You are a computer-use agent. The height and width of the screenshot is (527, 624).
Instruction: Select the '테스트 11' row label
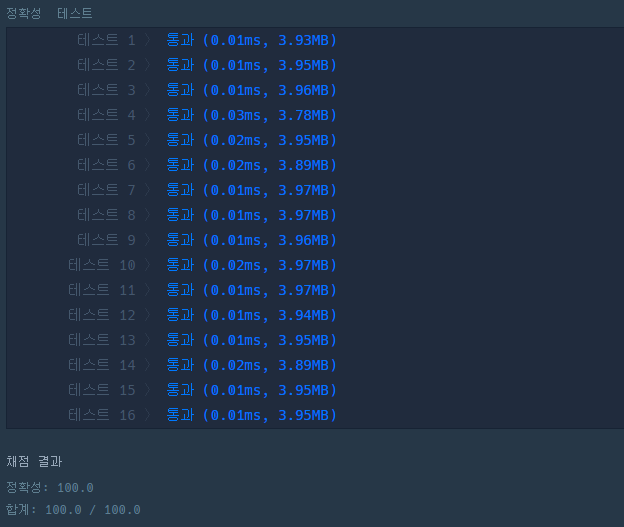102,290
